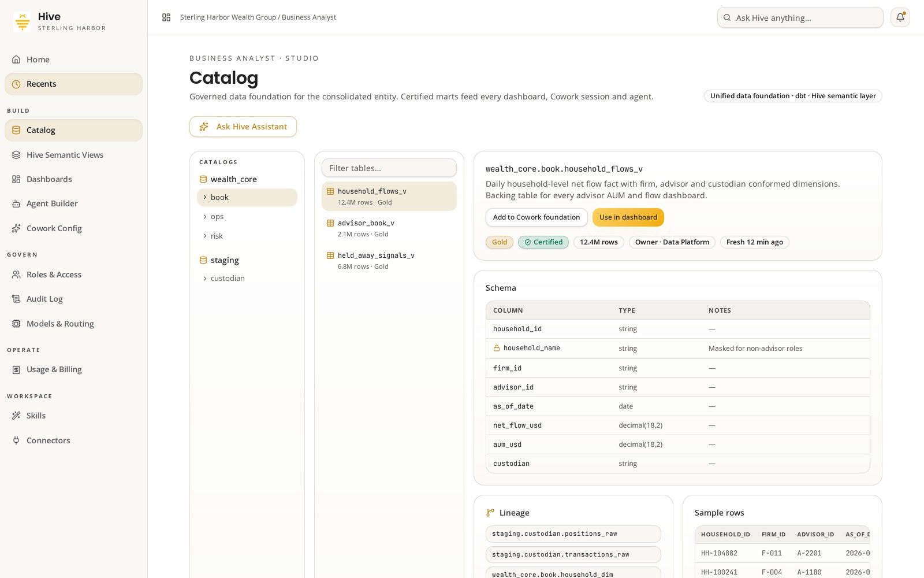The height and width of the screenshot is (578, 924).
Task: Click the net_flow_usd column row
Action: [x=678, y=425]
